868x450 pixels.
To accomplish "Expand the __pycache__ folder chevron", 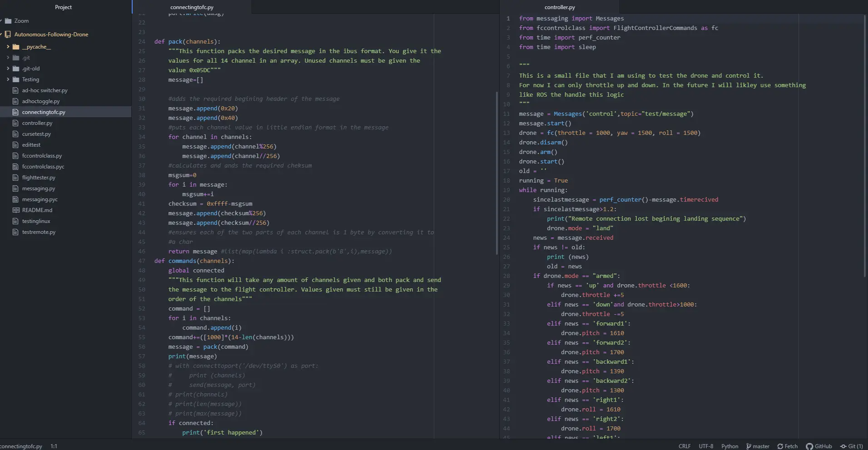I will click(x=8, y=47).
